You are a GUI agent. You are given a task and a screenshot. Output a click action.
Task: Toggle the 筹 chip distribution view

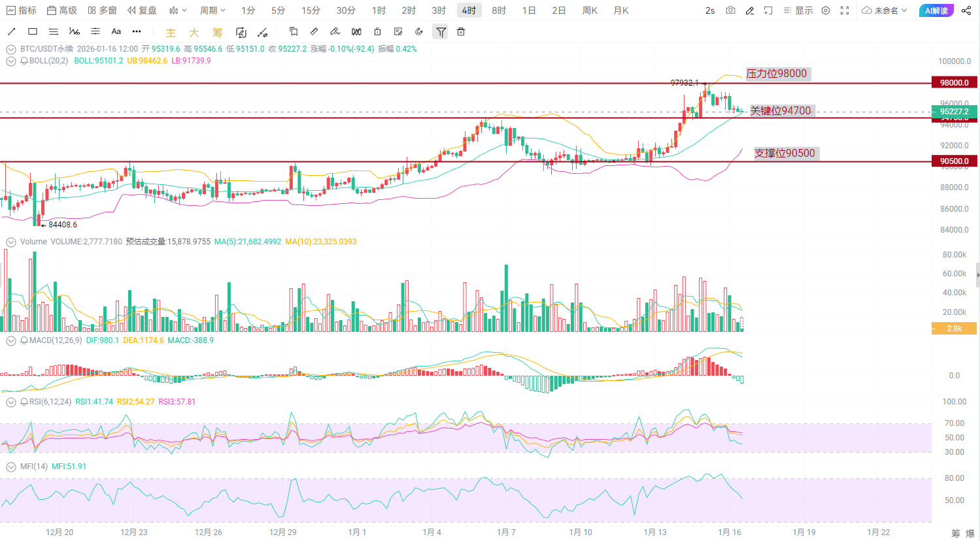(x=217, y=31)
